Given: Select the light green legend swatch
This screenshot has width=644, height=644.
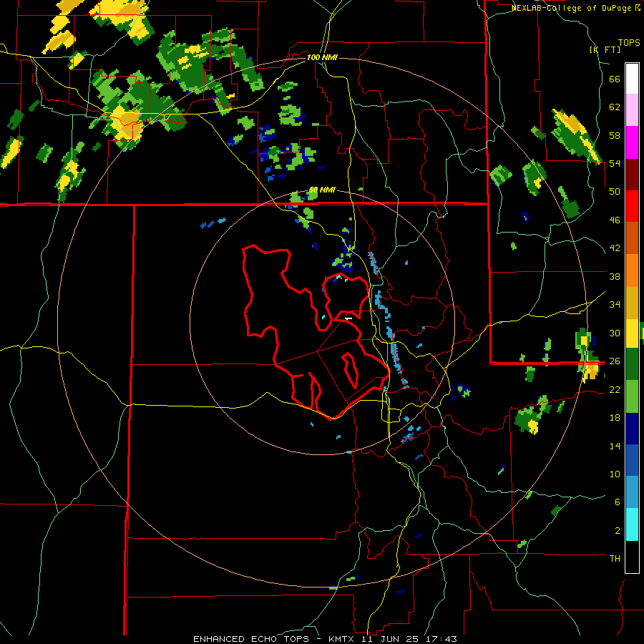Looking at the screenshot, I should pos(632,396).
